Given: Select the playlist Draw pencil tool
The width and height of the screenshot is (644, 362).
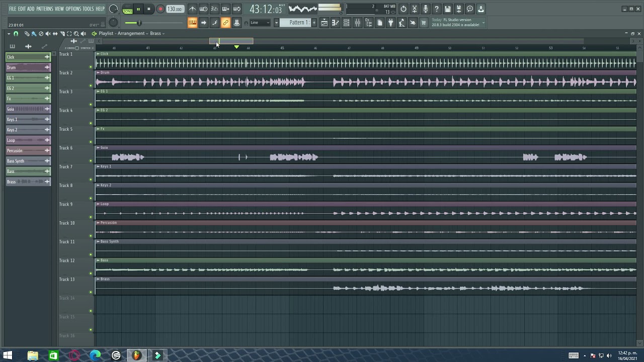Looking at the screenshot, I should tap(27, 34).
